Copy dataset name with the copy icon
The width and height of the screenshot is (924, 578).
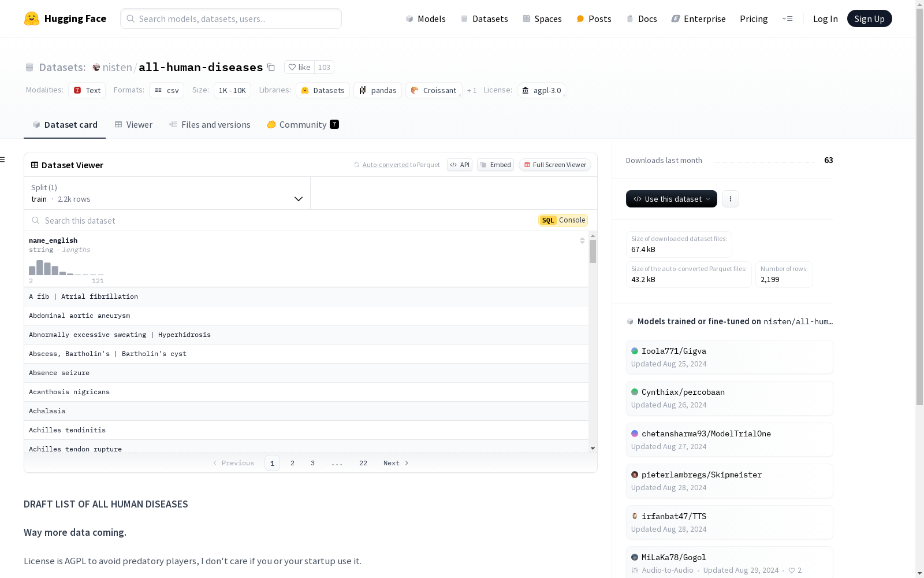(x=271, y=67)
